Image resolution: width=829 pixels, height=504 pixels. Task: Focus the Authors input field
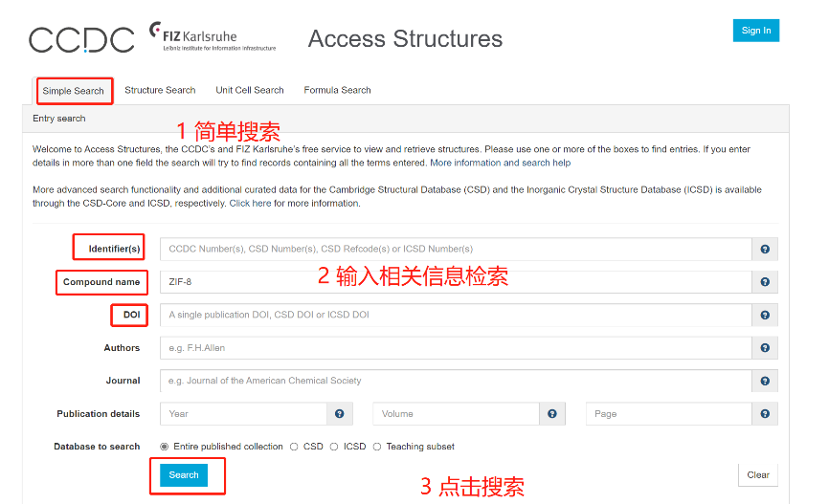(x=456, y=347)
